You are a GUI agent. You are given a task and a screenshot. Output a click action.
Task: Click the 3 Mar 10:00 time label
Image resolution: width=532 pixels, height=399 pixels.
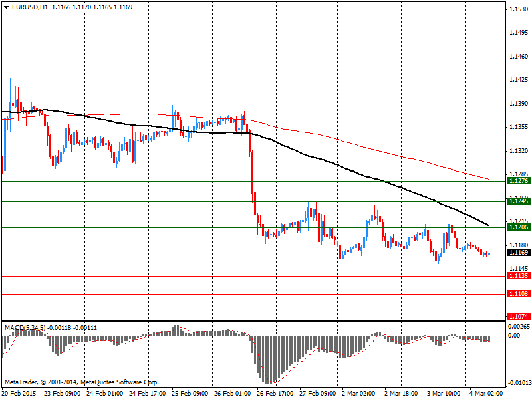[444, 394]
